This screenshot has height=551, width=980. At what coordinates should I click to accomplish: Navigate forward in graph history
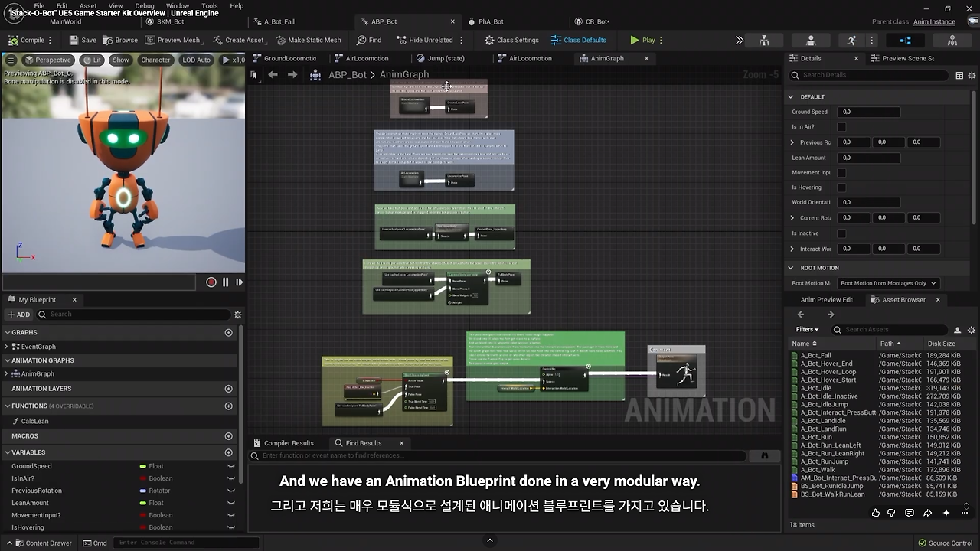(292, 75)
